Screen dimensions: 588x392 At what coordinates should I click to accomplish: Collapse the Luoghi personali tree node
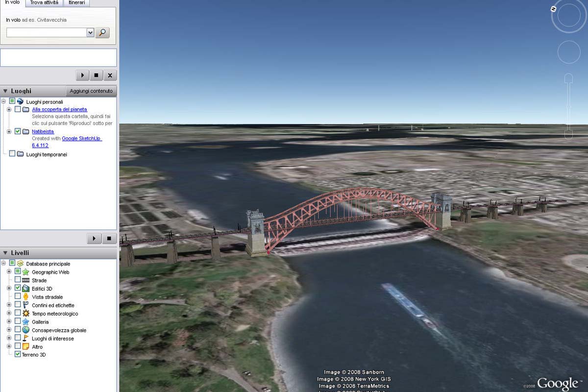[4, 101]
